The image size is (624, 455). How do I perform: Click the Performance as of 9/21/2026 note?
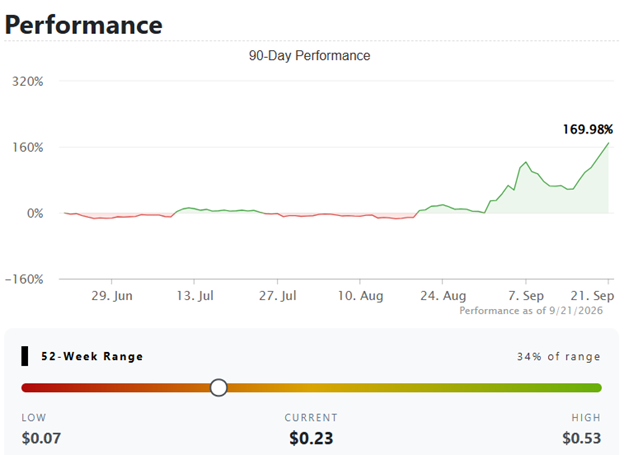[531, 310]
